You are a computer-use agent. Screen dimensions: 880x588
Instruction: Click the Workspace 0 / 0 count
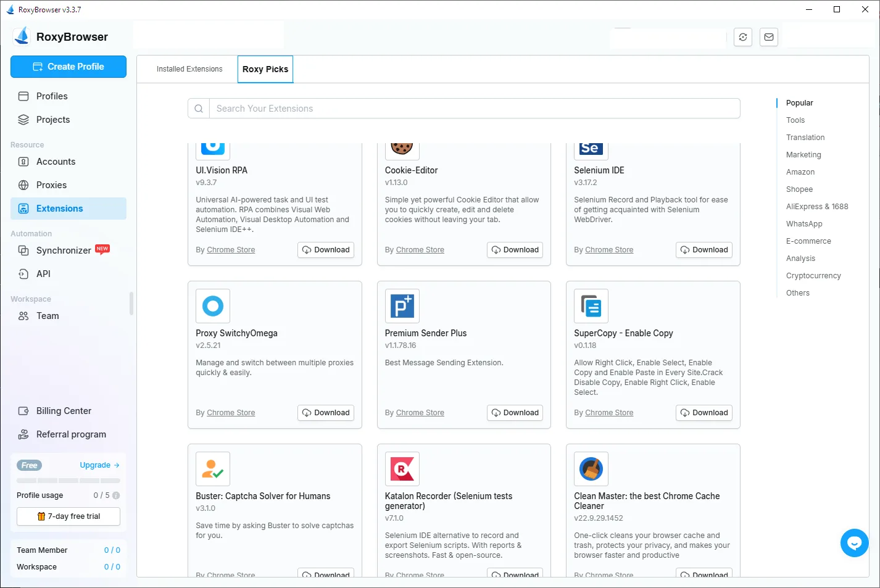[x=112, y=567]
